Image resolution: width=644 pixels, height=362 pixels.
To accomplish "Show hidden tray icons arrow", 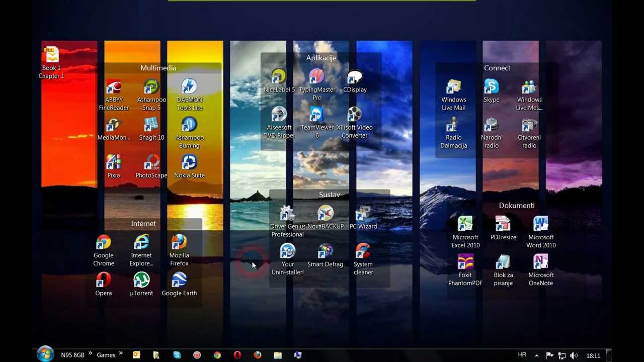I will coord(536,355).
